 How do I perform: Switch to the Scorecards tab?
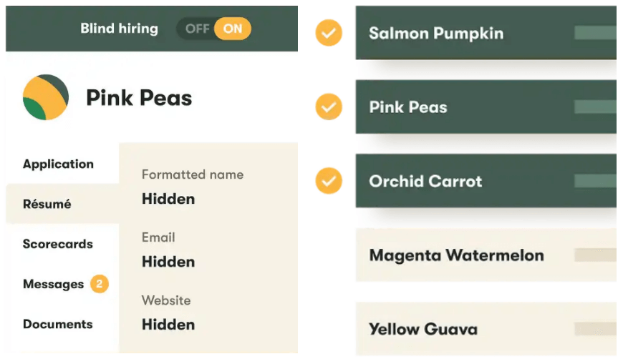tap(58, 244)
